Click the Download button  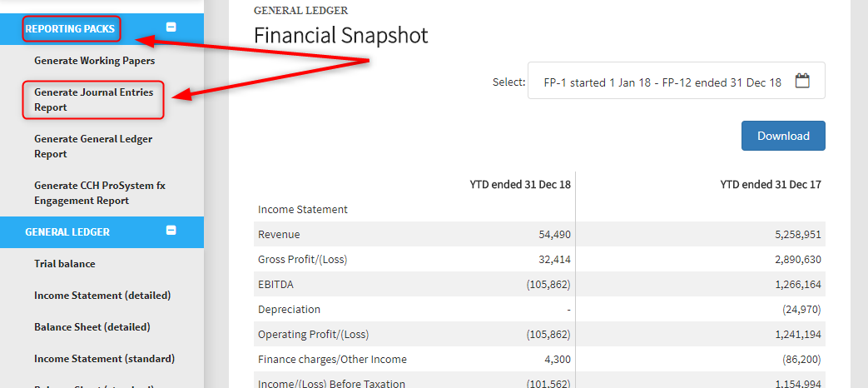783,136
